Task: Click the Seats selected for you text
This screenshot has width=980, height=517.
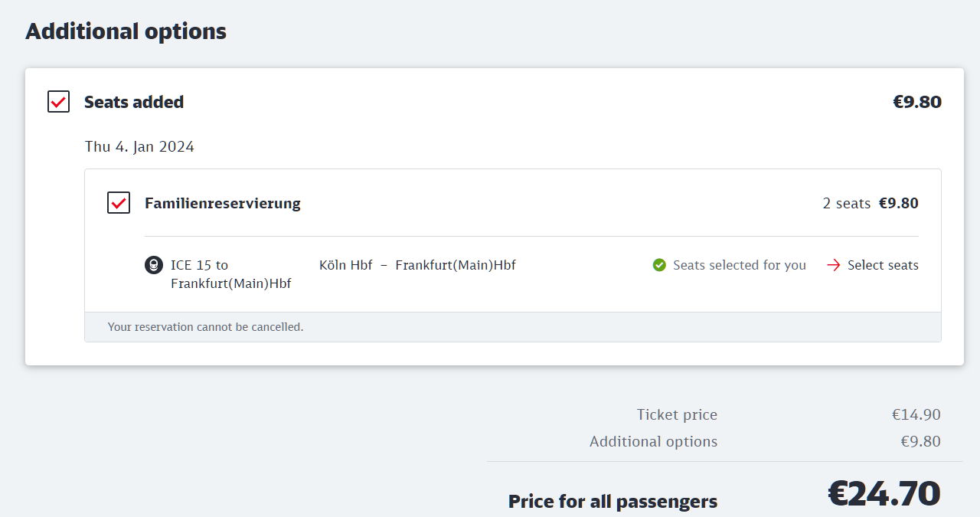Action: click(739, 265)
